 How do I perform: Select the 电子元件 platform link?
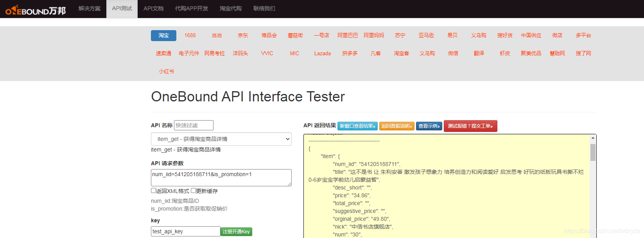[x=189, y=54]
